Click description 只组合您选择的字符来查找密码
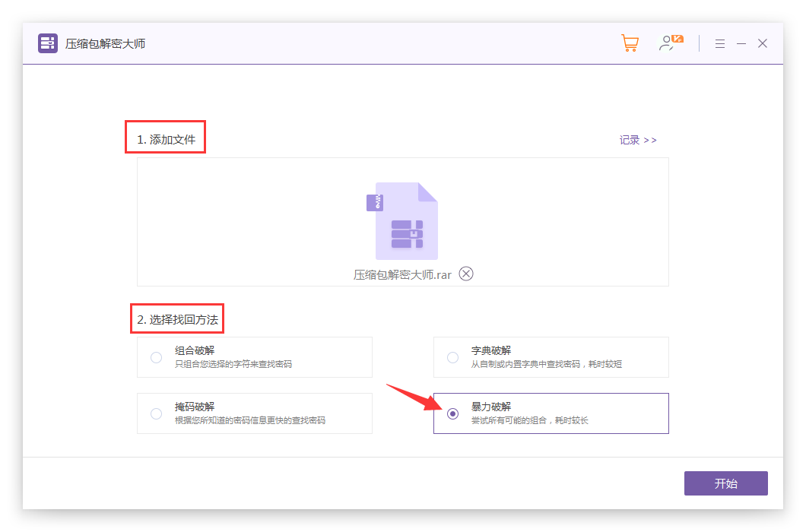The image size is (806, 532). pos(233,364)
